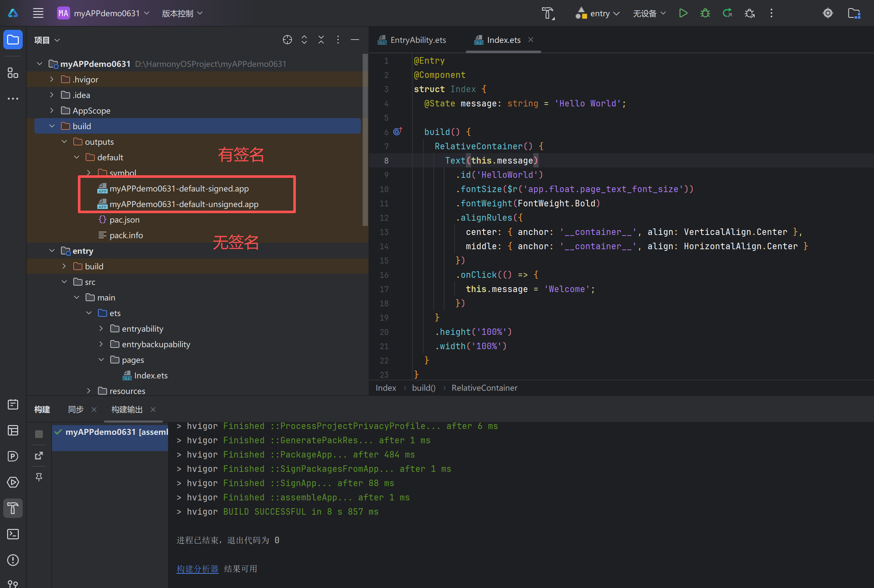Start debugging with the green bug icon

[x=705, y=13]
